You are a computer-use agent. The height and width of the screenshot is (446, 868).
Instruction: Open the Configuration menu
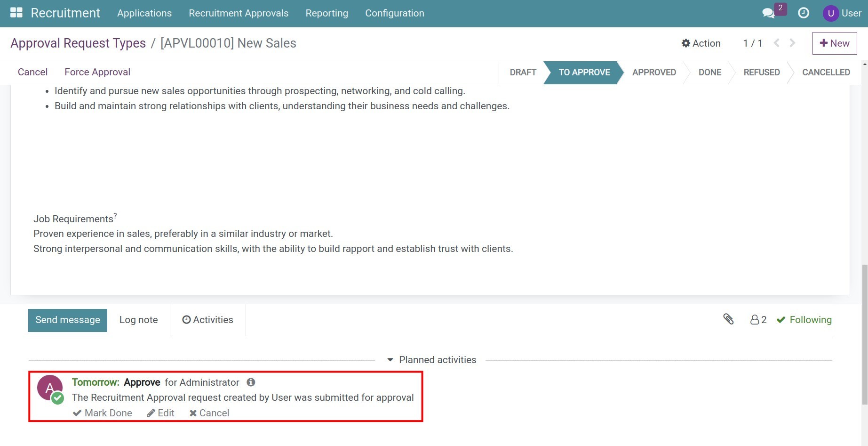pyautogui.click(x=394, y=13)
